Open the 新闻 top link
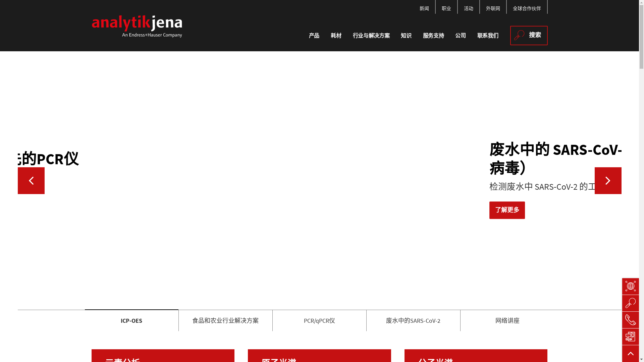This screenshot has height=362, width=644. pyautogui.click(x=424, y=8)
